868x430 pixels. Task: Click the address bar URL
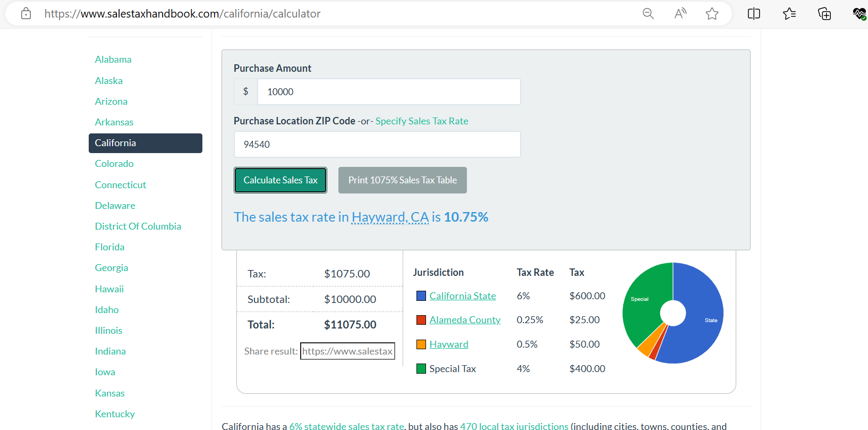[x=182, y=14]
